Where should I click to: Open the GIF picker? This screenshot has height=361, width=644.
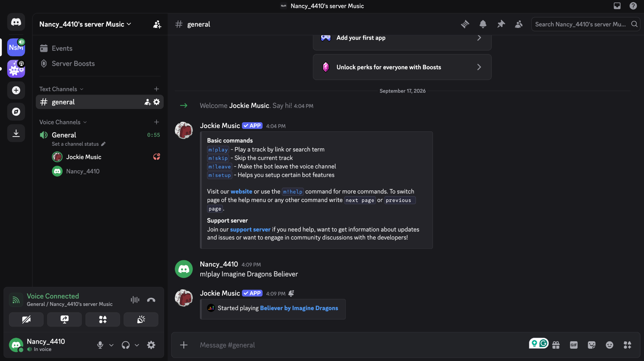(574, 345)
